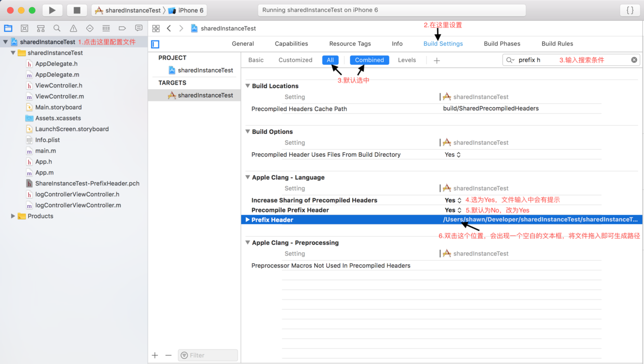
Task: Collapse the sharedInstanceTest group folder
Action: (13, 53)
